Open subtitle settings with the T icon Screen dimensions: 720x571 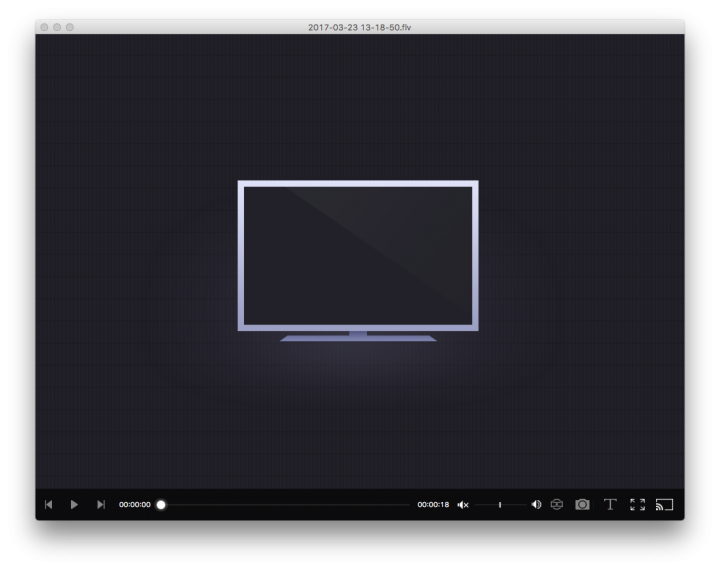[610, 504]
